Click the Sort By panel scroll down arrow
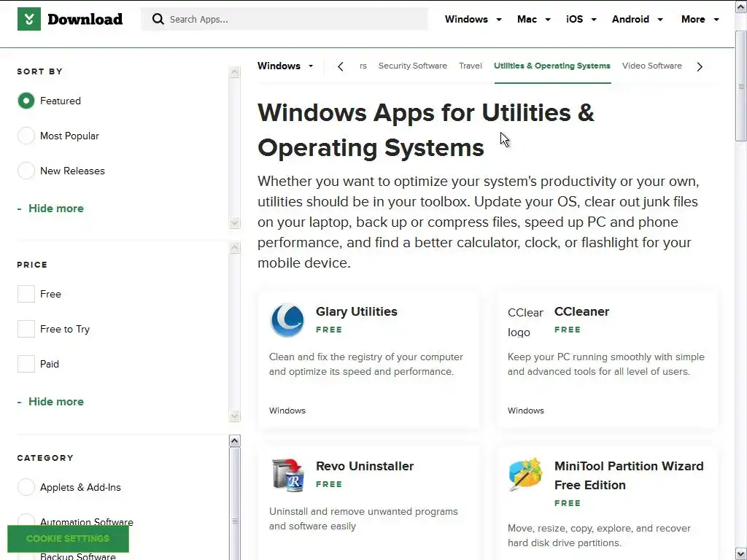This screenshot has height=560, width=747. [234, 223]
